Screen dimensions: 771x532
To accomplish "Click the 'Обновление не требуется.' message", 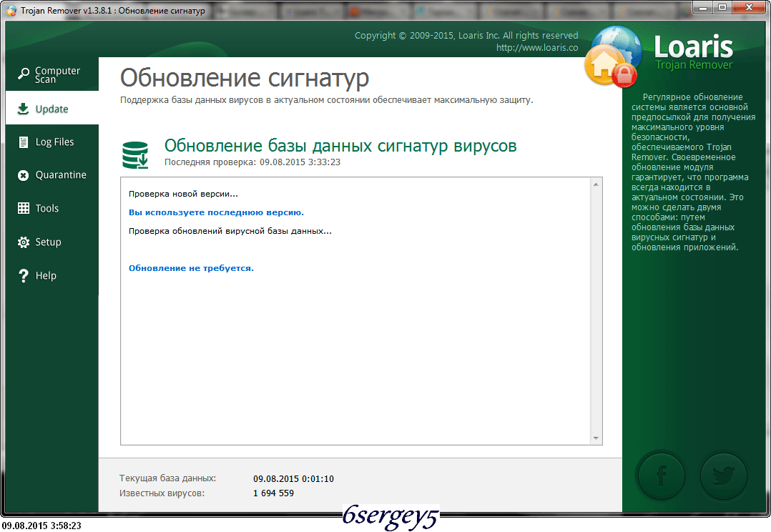I will (x=191, y=268).
